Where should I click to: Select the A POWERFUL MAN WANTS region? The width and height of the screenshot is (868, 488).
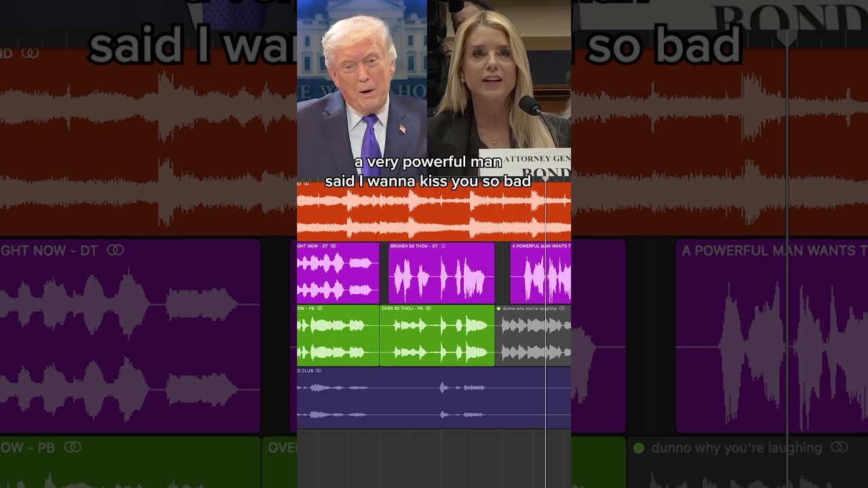540,272
